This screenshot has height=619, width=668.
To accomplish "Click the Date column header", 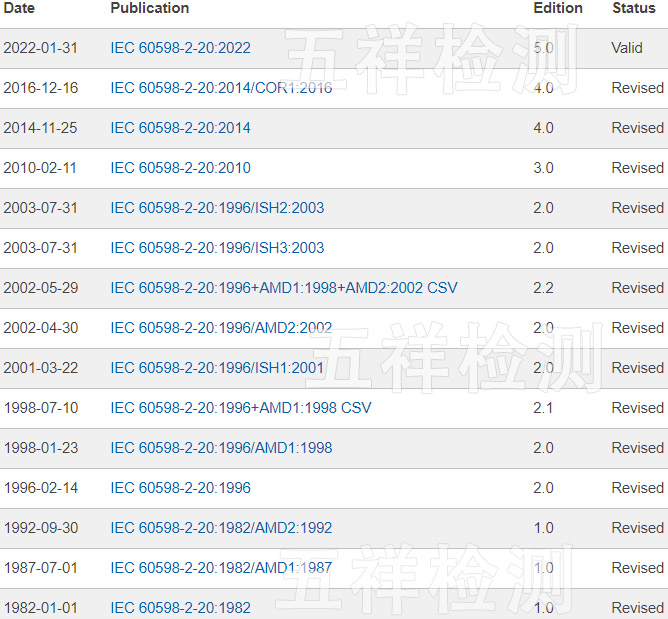I will tap(19, 8).
